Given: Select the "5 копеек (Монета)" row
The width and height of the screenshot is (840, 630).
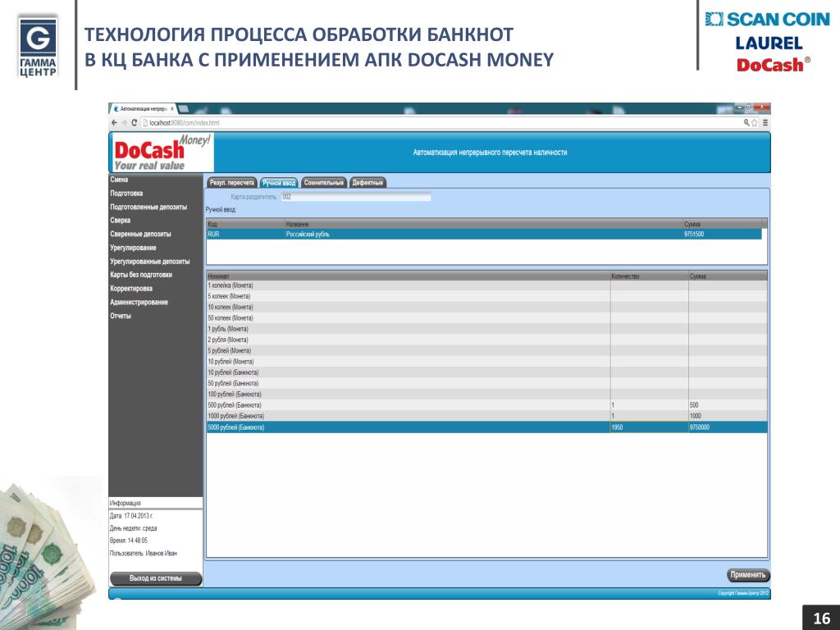Looking at the screenshot, I should point(486,296).
